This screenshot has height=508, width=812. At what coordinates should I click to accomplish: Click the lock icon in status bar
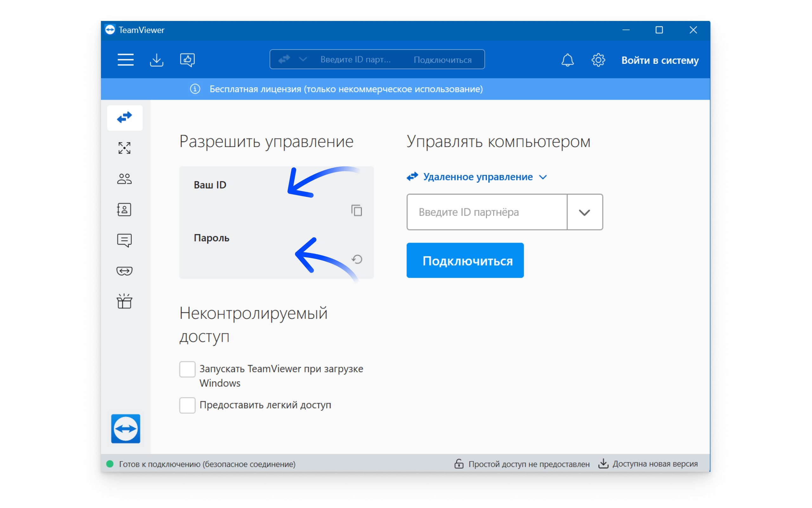click(459, 464)
